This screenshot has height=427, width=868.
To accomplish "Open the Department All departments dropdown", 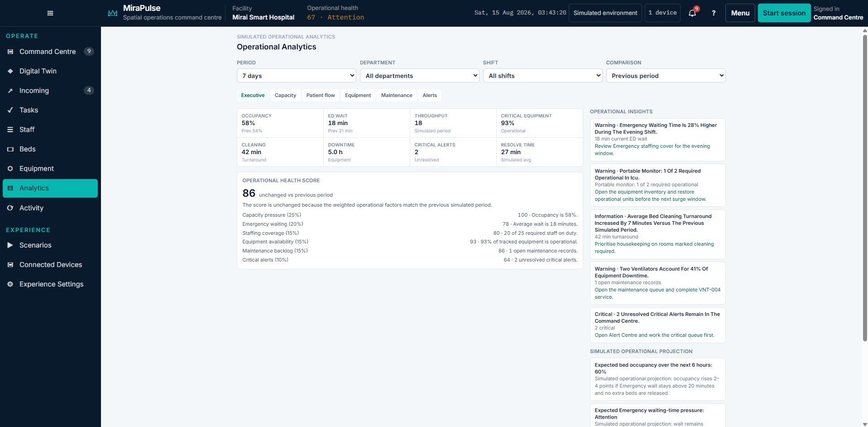I will pos(420,76).
